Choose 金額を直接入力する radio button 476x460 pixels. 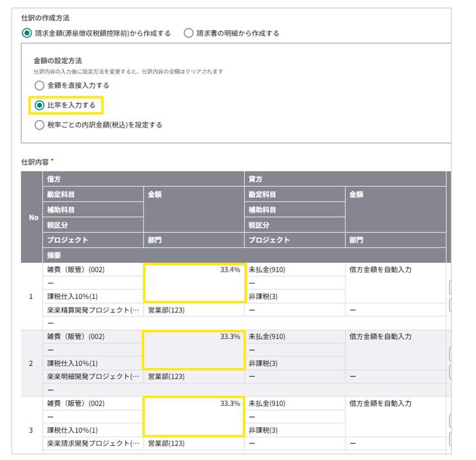(39, 85)
